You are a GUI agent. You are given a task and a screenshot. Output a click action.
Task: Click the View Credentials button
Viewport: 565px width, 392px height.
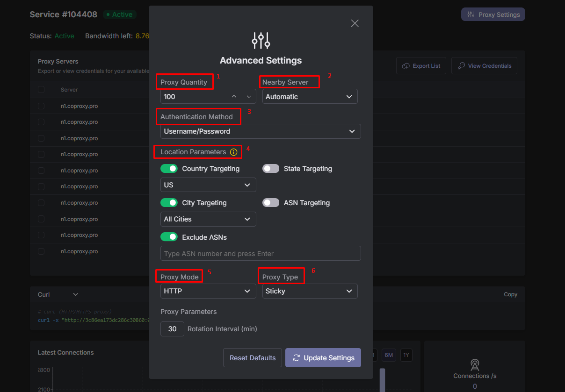484,65
